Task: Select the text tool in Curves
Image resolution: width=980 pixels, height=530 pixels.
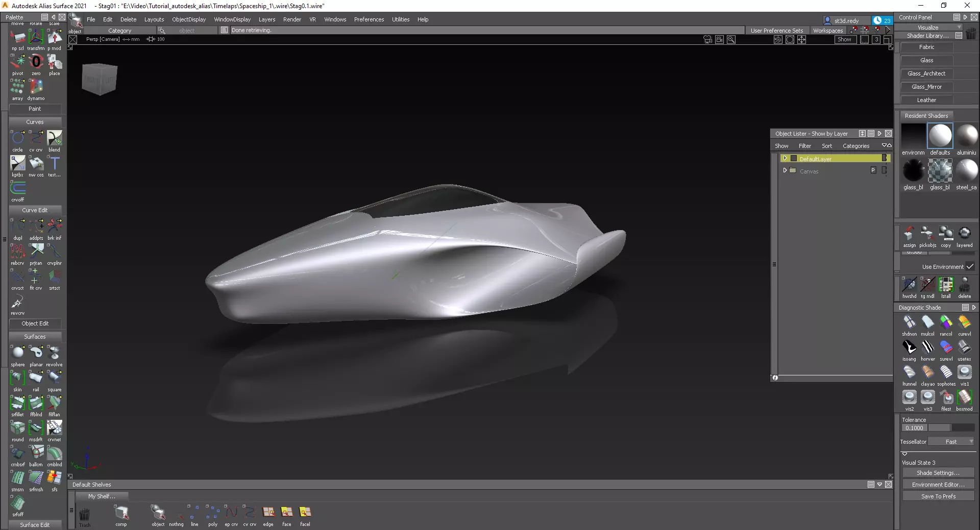Action: click(54, 163)
